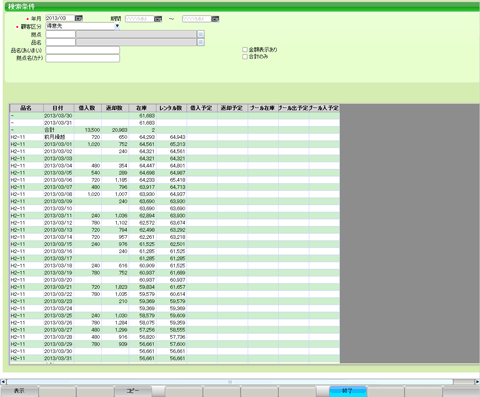
Task: Click stock value 64,561 for 2013/03/01
Action: (142, 144)
